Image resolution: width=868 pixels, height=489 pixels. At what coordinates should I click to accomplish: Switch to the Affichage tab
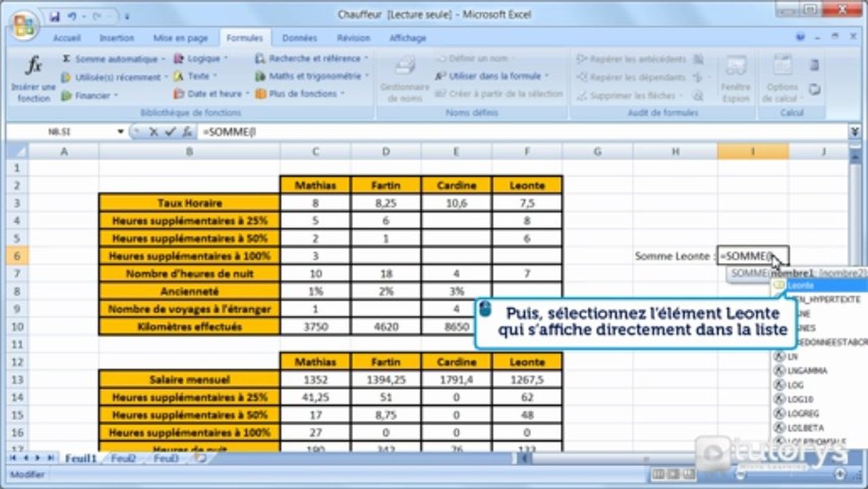407,38
